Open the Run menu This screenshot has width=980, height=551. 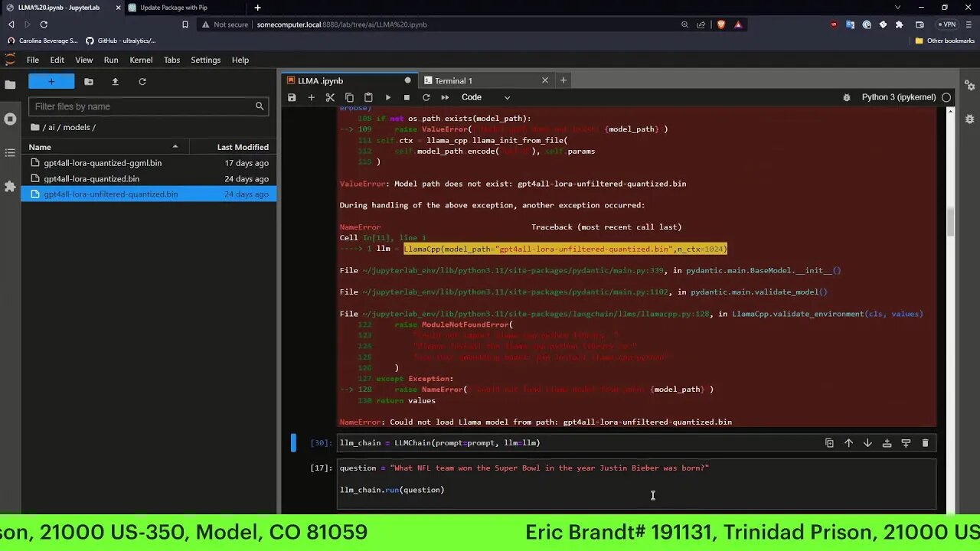(111, 60)
